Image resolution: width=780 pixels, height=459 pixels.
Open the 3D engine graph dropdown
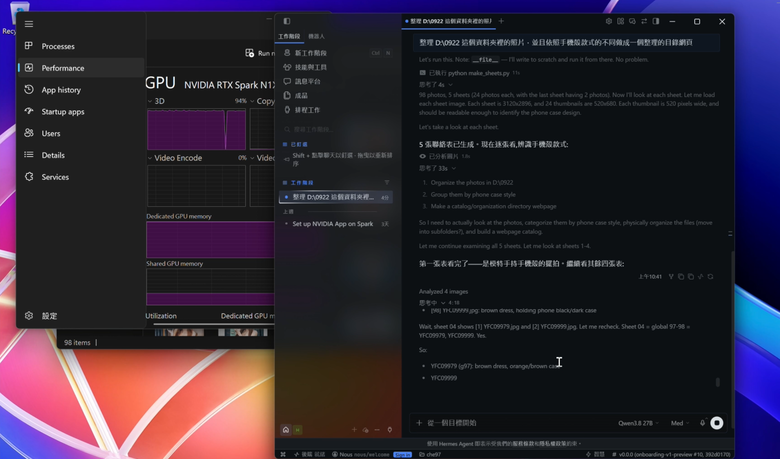coord(150,101)
